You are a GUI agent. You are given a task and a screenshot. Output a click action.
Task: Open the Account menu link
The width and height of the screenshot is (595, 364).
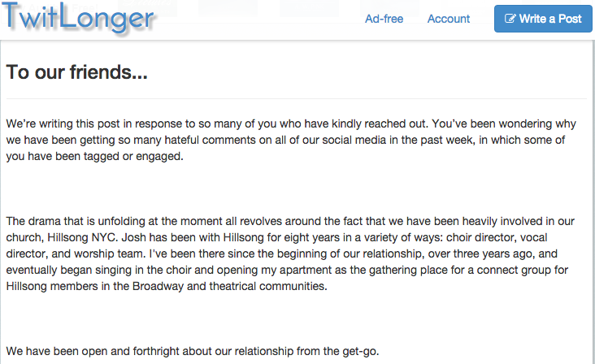pyautogui.click(x=449, y=19)
